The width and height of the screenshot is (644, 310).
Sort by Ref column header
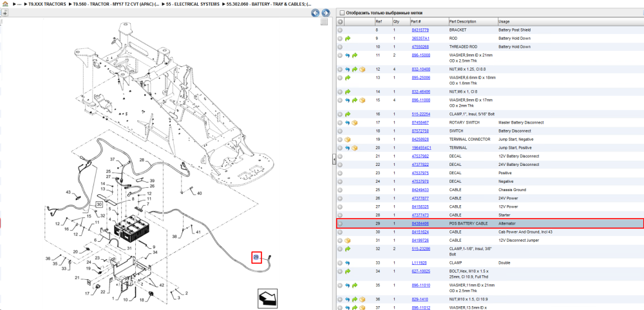378,22
